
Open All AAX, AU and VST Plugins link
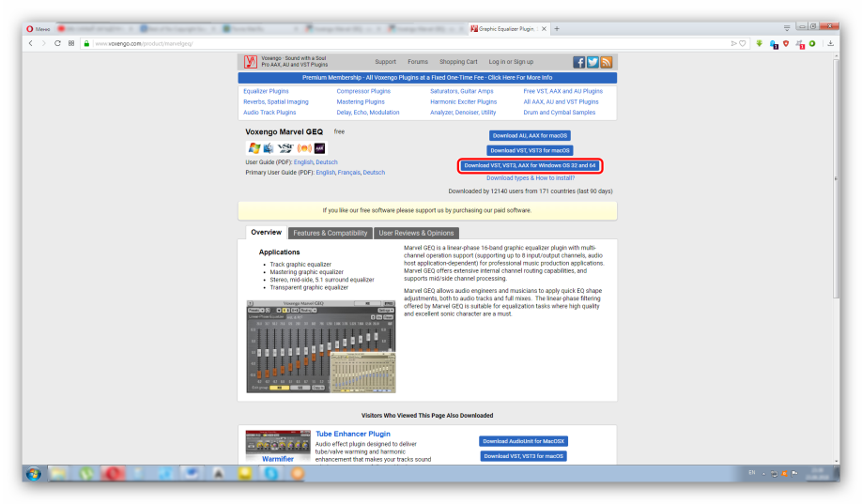(x=561, y=101)
